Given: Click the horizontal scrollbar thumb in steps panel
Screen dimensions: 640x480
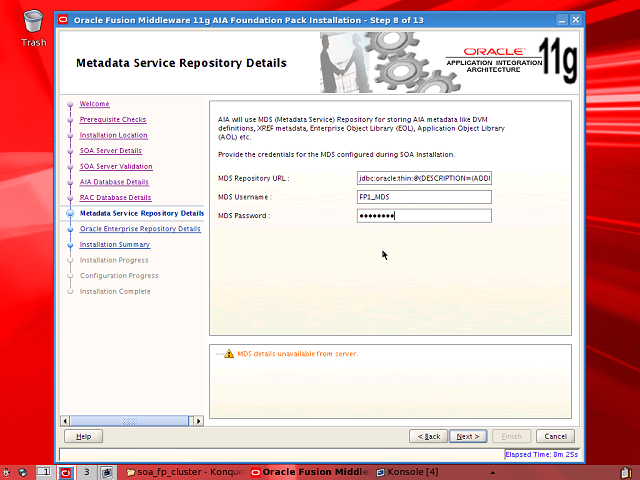Looking at the screenshot, I should 129,421.
